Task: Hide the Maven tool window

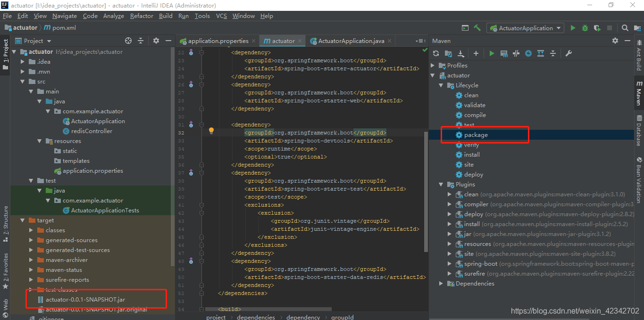Action: pos(627,41)
